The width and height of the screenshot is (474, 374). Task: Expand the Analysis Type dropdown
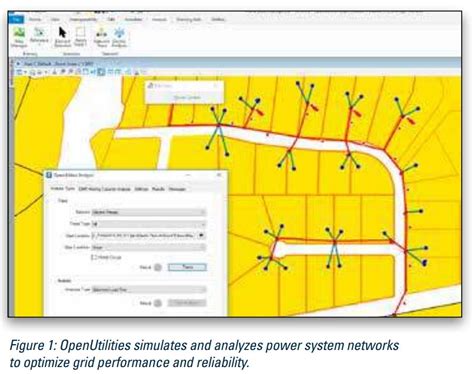[x=149, y=290]
